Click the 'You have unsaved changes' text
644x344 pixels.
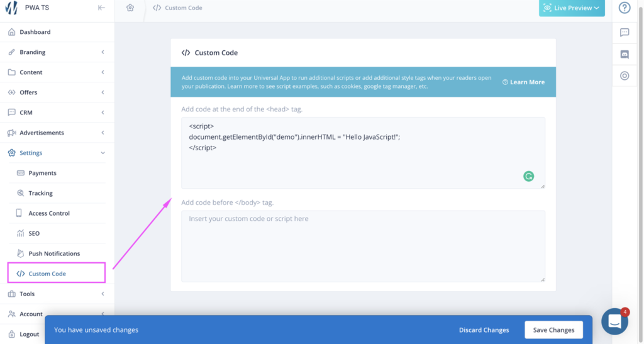(x=96, y=330)
